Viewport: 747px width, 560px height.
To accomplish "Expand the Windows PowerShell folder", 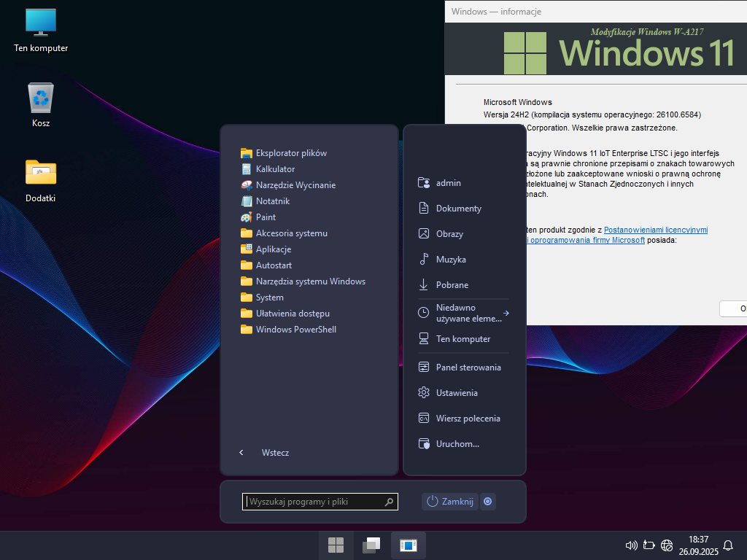I will [295, 330].
